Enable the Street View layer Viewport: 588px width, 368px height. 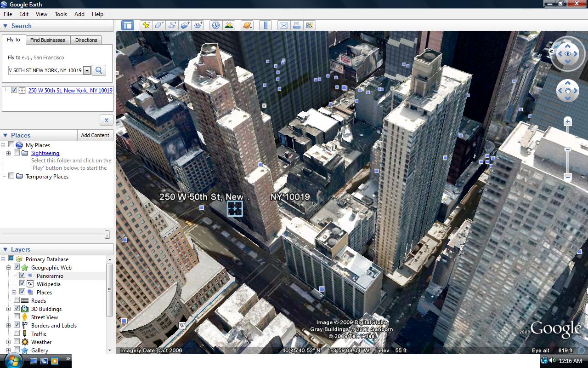coord(17,317)
